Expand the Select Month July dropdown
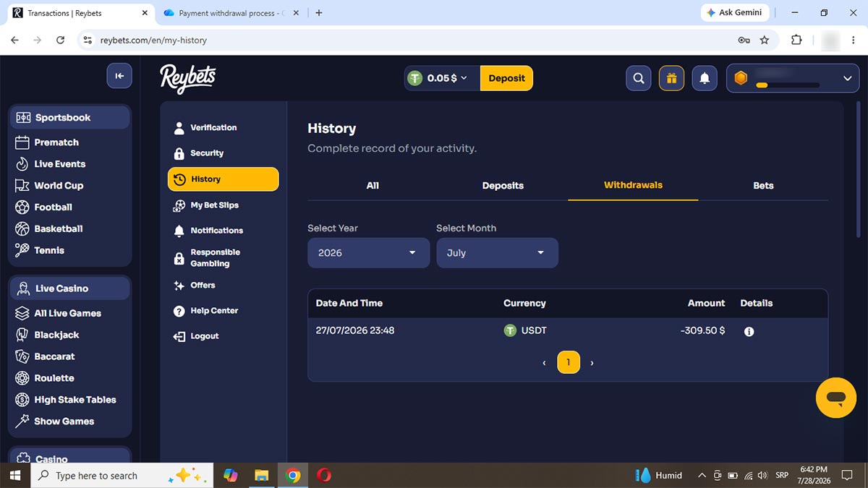868x488 pixels. coord(497,253)
